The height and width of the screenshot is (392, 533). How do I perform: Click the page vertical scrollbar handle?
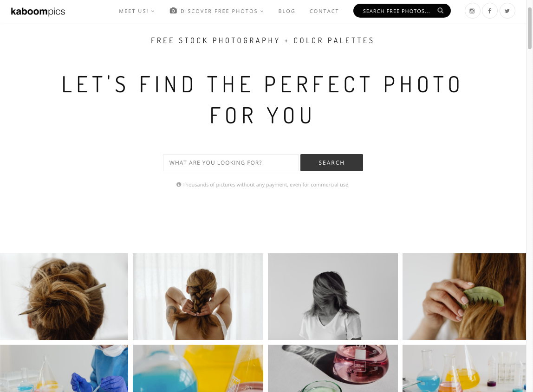pyautogui.click(x=530, y=28)
